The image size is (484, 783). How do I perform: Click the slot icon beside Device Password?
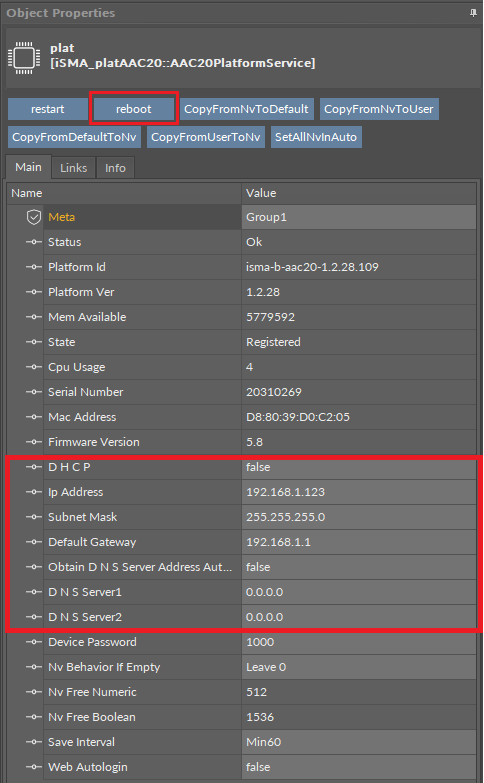point(33,642)
